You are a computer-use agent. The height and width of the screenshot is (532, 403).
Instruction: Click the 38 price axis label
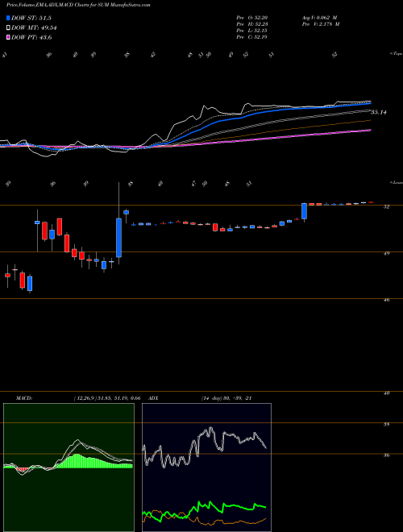point(386,425)
